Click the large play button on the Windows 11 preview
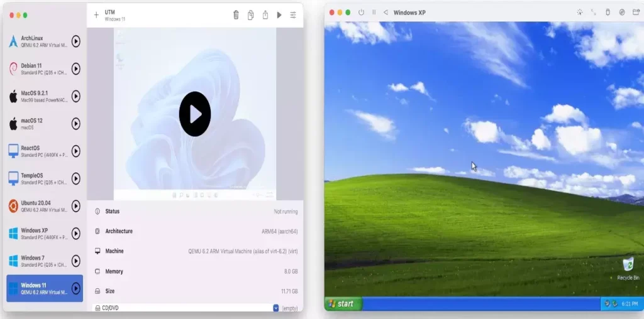The width and height of the screenshot is (644, 319). coord(195,114)
